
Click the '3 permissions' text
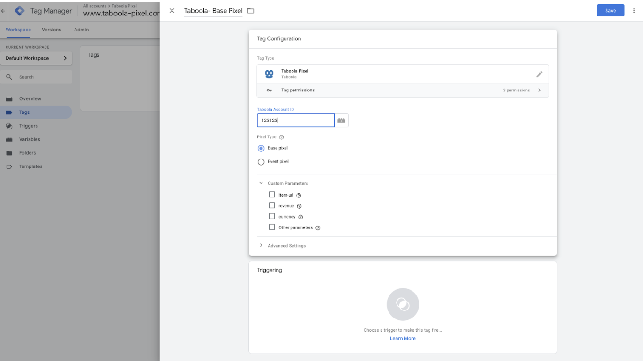[517, 91]
